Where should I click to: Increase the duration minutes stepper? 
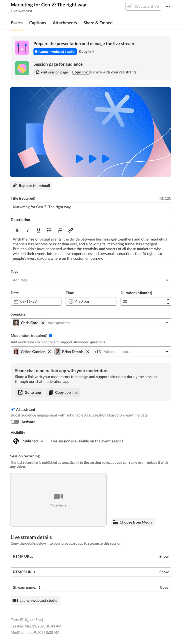tap(168, 299)
